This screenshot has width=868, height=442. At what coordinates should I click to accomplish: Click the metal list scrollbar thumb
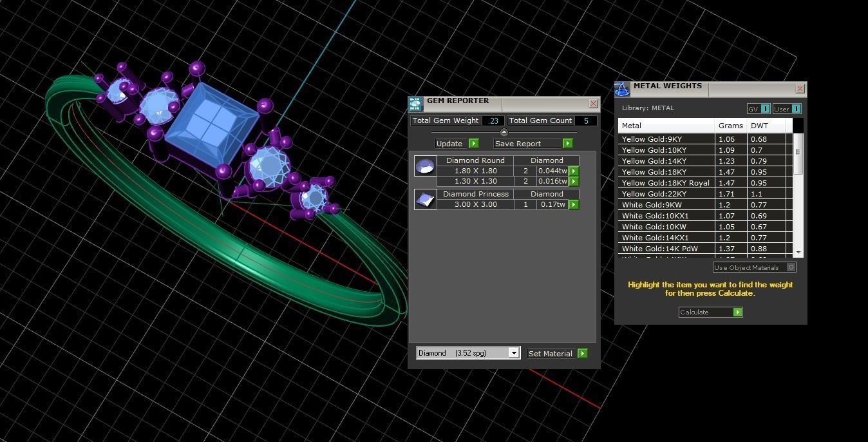pos(798,153)
